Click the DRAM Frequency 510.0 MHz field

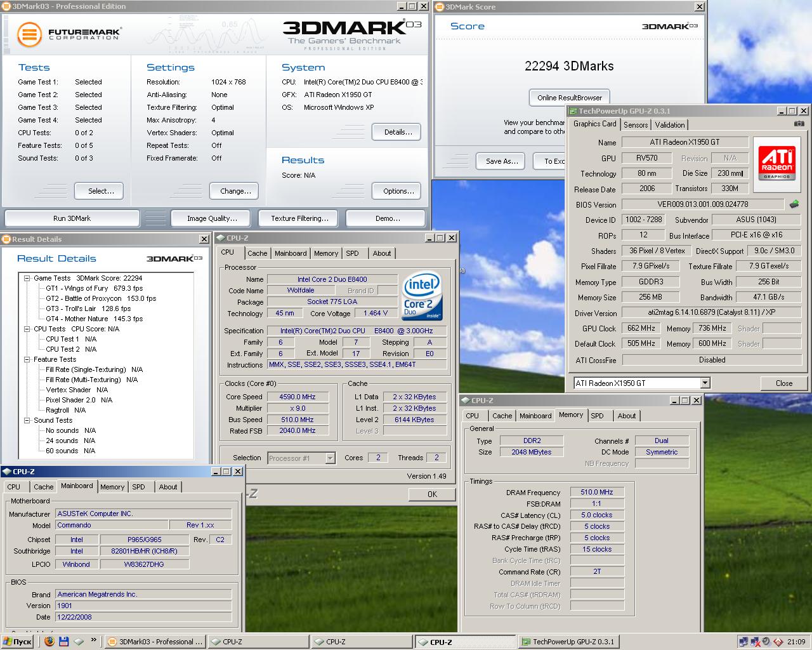click(x=597, y=492)
